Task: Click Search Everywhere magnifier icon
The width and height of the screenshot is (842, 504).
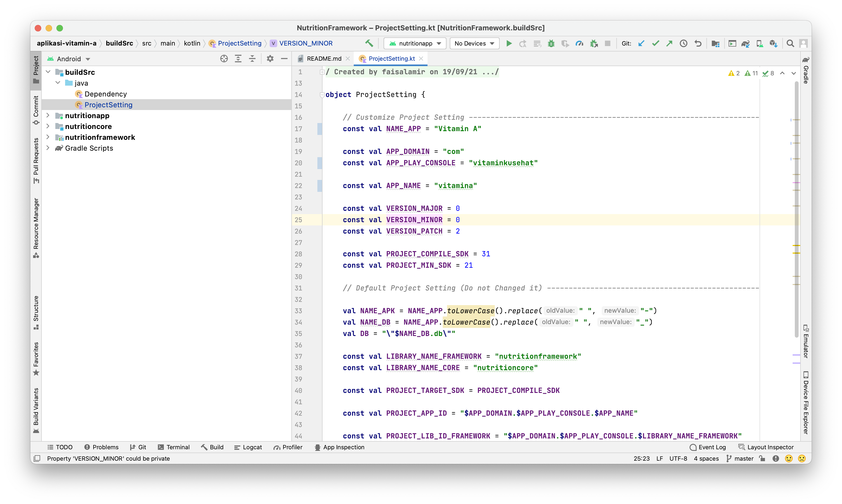Action: [790, 43]
